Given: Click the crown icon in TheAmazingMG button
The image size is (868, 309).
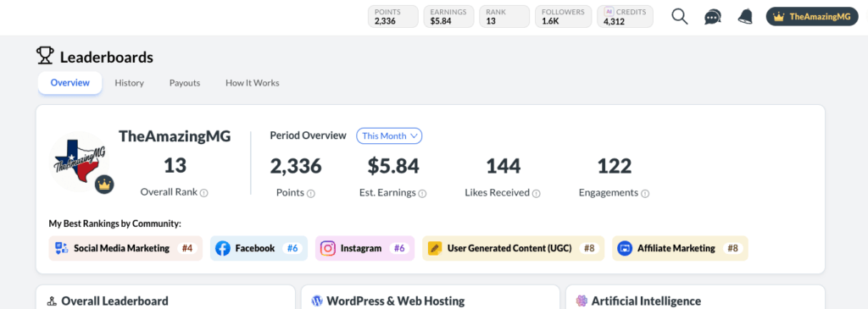Looking at the screenshot, I should click(780, 17).
